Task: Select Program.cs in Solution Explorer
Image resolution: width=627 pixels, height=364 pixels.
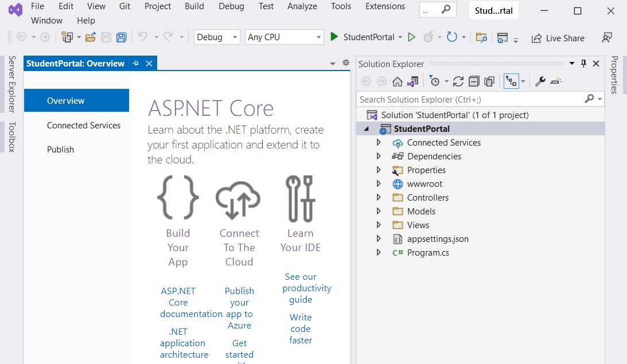Action: (428, 253)
